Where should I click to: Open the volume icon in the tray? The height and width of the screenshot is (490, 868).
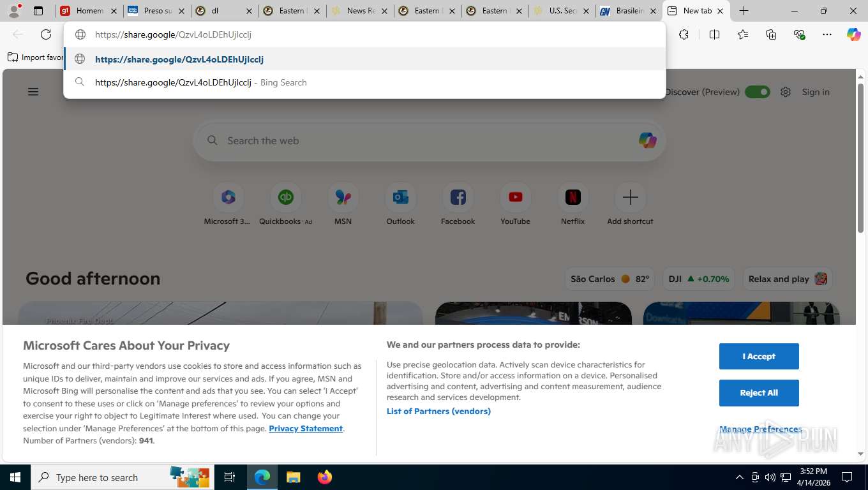(x=770, y=477)
